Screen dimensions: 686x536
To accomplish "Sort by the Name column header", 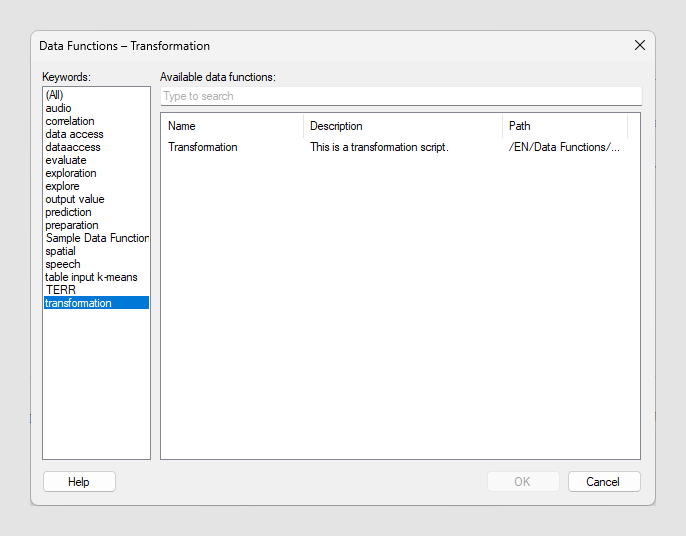I will point(232,126).
